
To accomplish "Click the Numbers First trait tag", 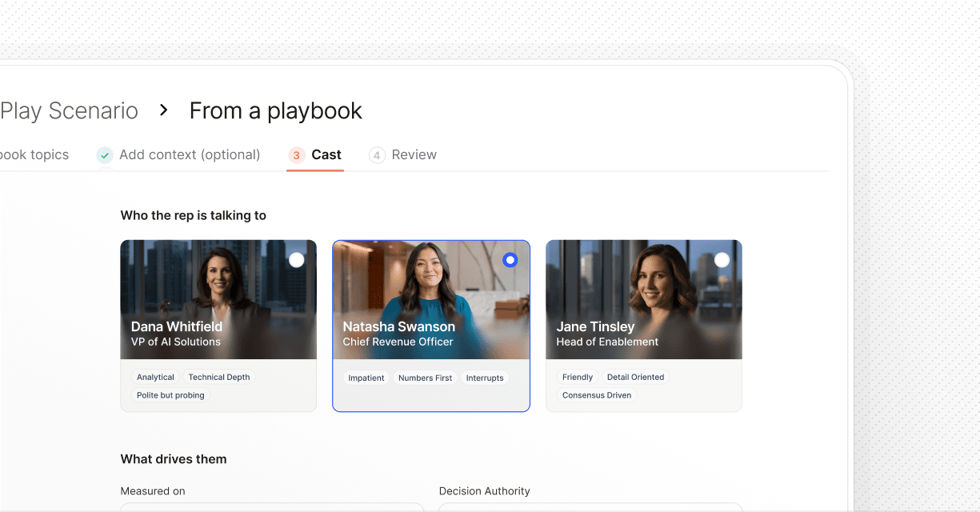I will click(x=425, y=378).
